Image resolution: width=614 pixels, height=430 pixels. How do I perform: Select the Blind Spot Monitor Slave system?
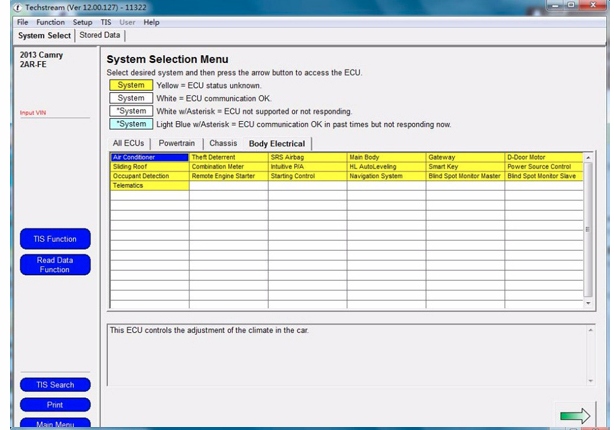point(544,176)
